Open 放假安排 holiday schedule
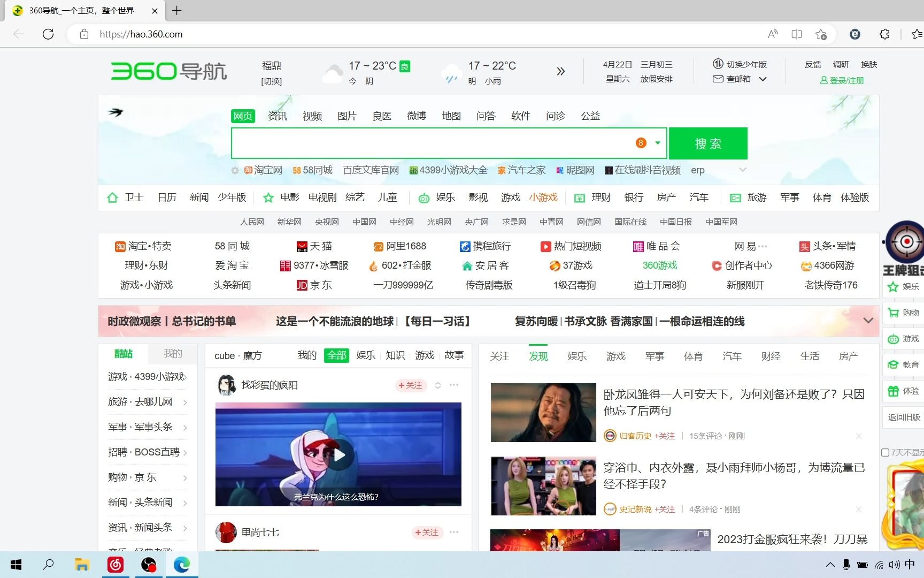Screen dimensions: 924x578 pos(657,79)
